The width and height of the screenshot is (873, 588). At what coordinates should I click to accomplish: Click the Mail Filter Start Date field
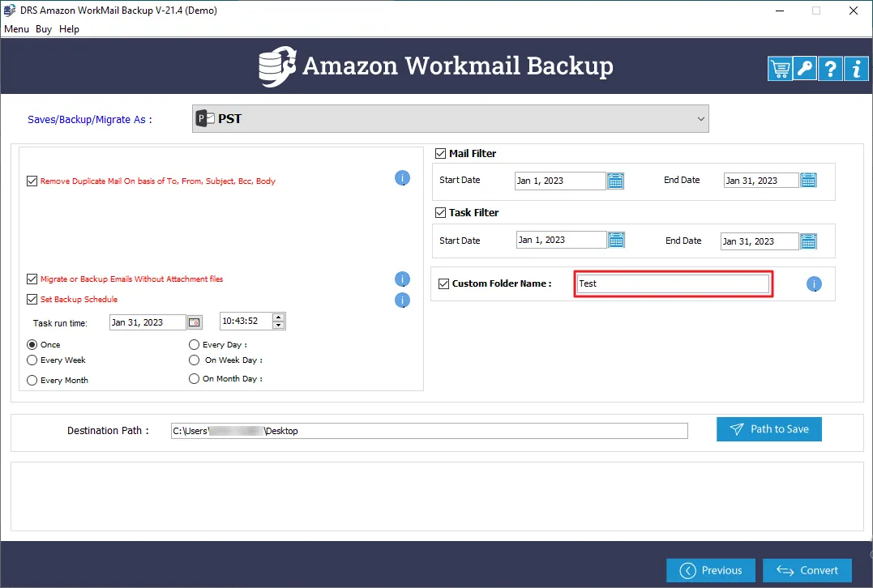click(560, 181)
